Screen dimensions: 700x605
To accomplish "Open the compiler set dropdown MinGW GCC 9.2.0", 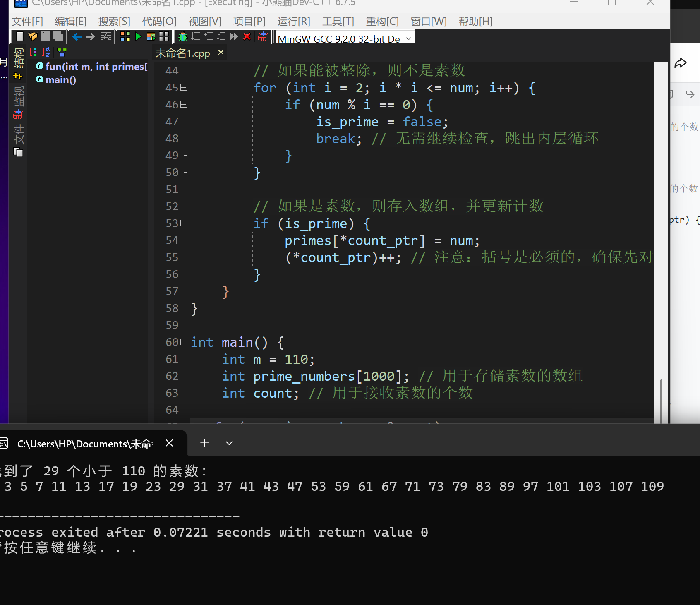I will [x=345, y=38].
